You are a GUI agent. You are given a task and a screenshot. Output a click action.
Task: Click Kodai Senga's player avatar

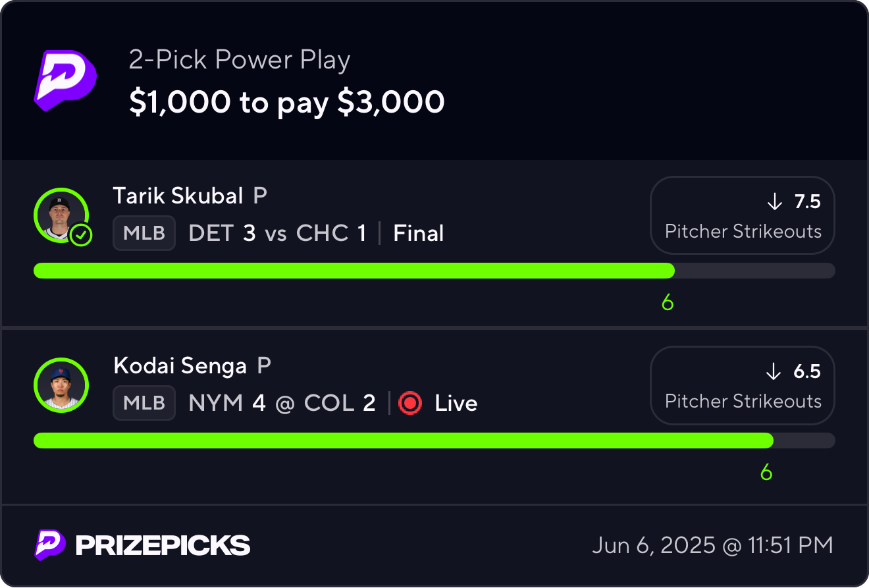pos(61,385)
